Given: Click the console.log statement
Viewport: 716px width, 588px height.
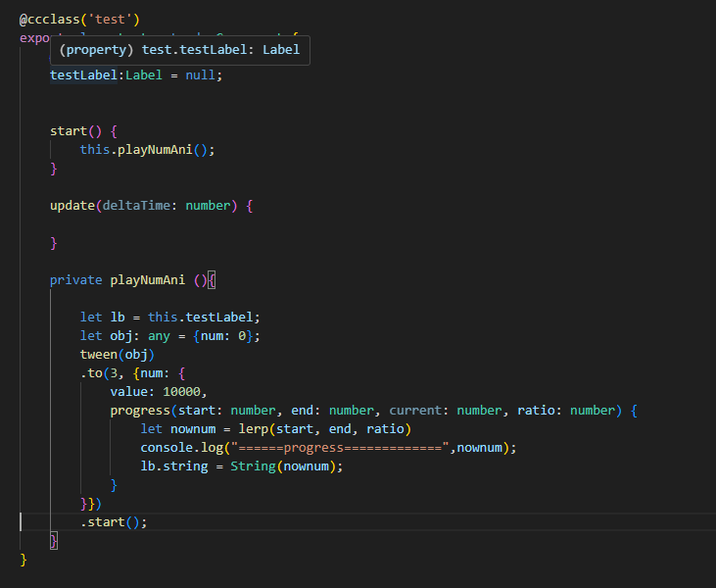Looking at the screenshot, I should click(328, 447).
